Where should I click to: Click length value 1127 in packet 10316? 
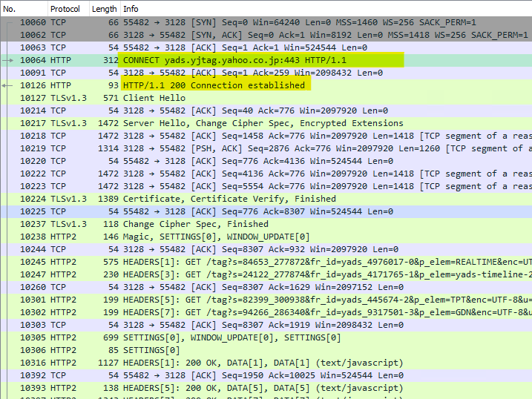point(108,363)
